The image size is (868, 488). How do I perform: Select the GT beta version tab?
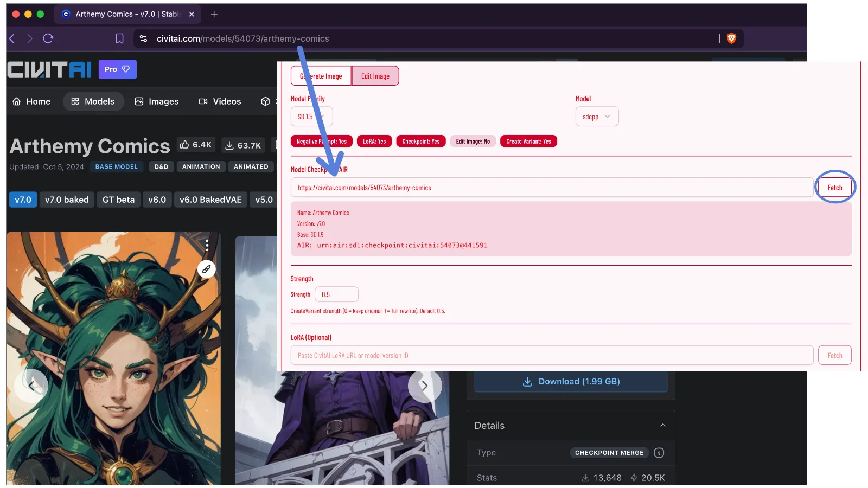(x=119, y=200)
